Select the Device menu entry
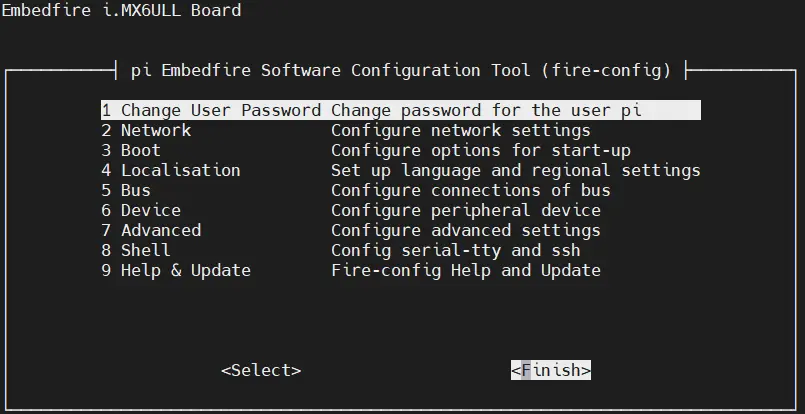Image resolution: width=805 pixels, height=414 pixels. pos(150,211)
